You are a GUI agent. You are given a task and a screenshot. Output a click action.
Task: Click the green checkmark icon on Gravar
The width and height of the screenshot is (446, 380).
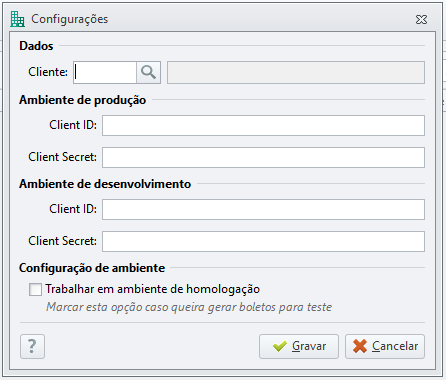(280, 346)
